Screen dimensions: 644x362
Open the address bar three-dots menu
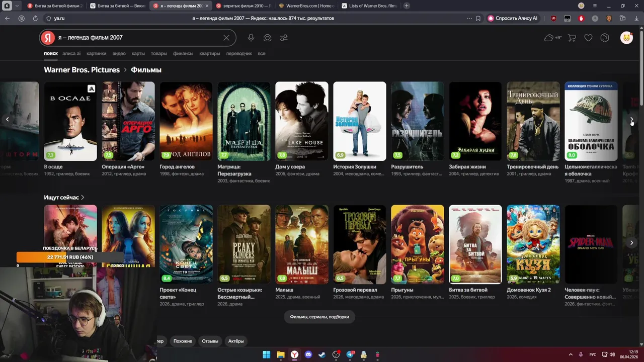point(469,18)
